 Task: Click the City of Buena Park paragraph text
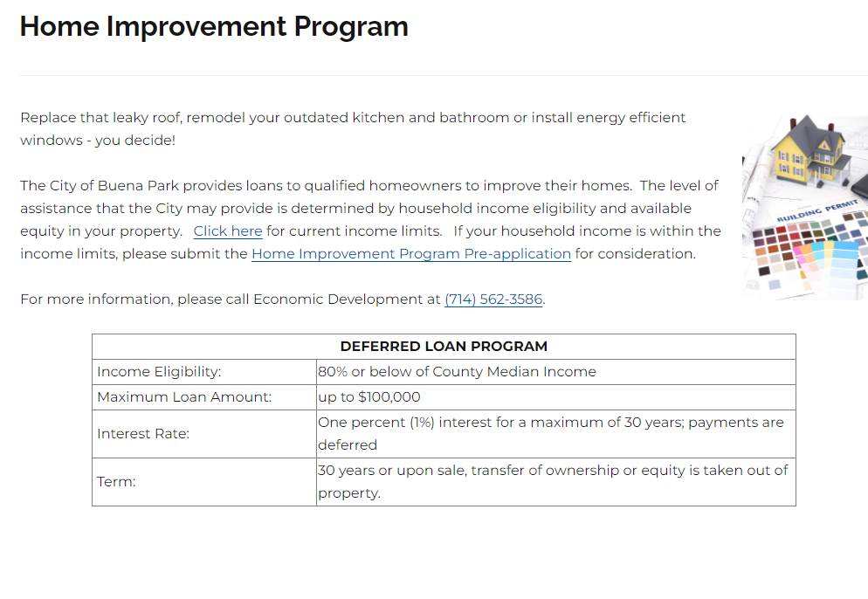pyautogui.click(x=370, y=220)
